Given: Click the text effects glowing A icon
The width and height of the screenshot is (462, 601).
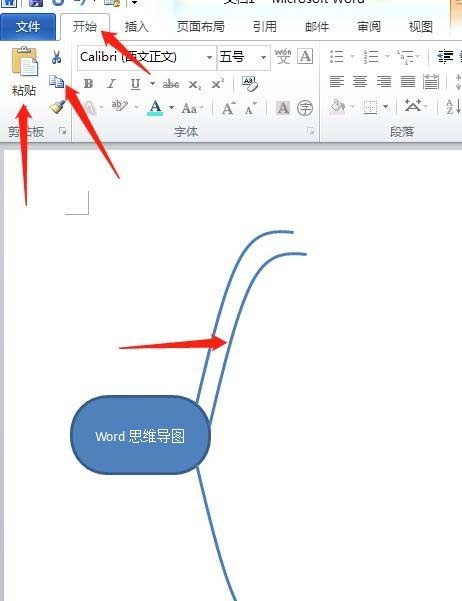Looking at the screenshot, I should (x=89, y=108).
